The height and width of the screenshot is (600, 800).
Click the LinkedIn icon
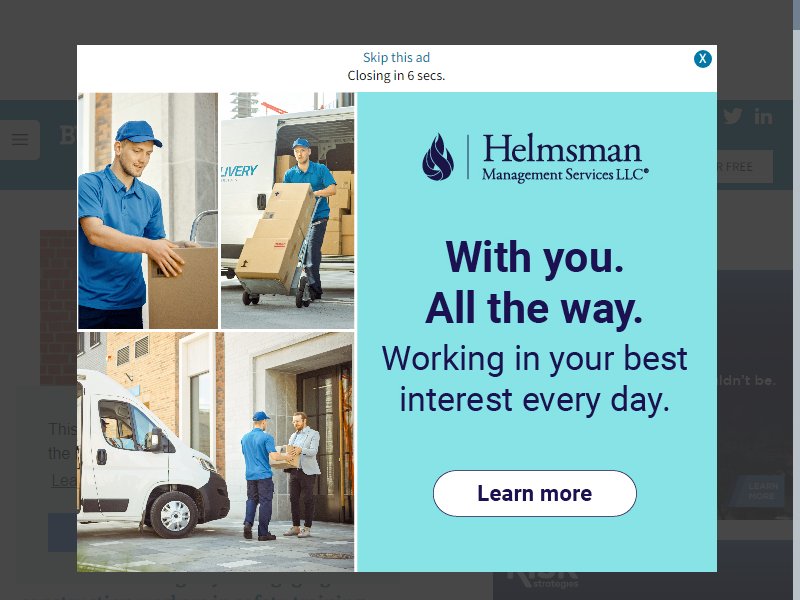click(x=763, y=117)
